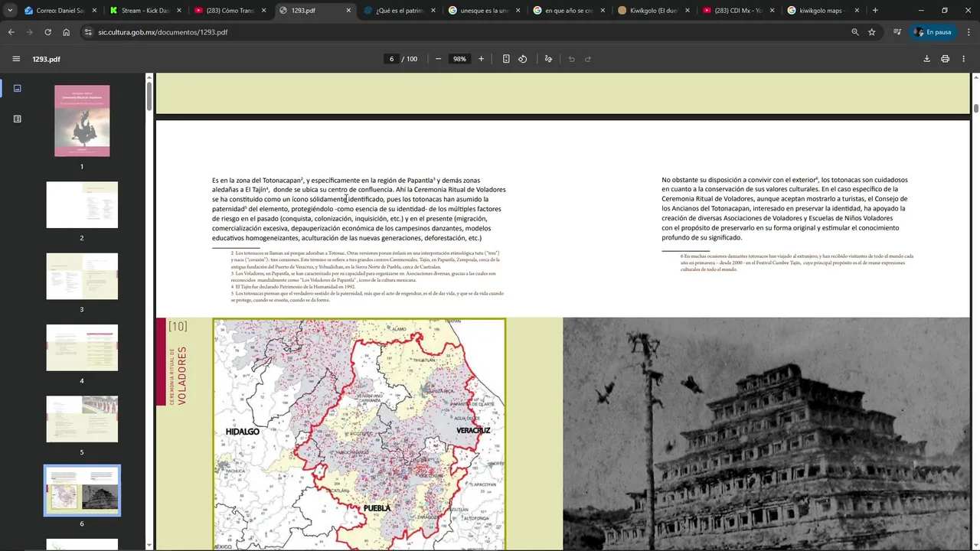Viewport: 980px width, 551px height.
Task: Switch to the Kiwikgolo (El dueño) tab
Action: (x=654, y=11)
